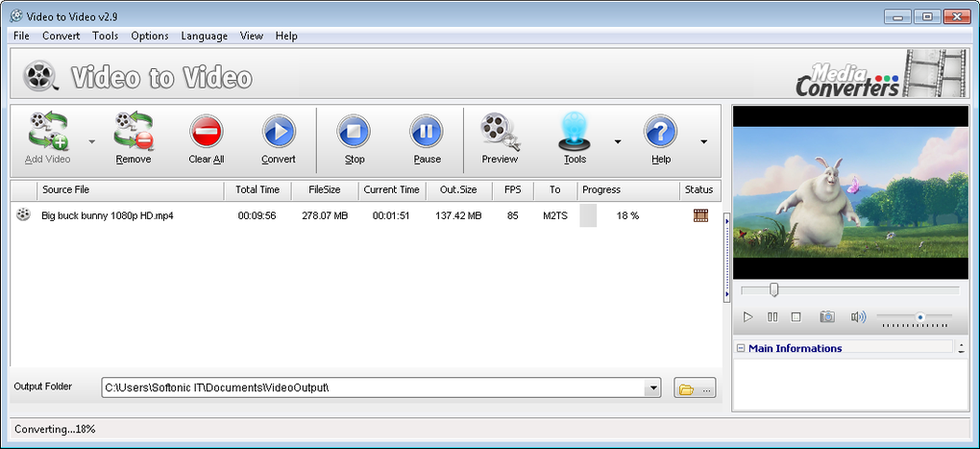Open the Convert menu in menu bar
Image resolution: width=980 pixels, height=449 pixels.
(61, 36)
